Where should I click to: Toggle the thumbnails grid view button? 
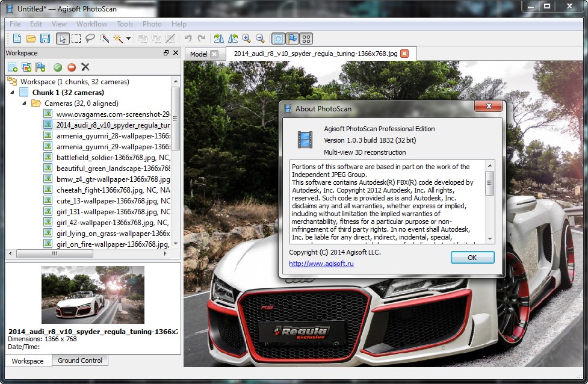click(306, 39)
